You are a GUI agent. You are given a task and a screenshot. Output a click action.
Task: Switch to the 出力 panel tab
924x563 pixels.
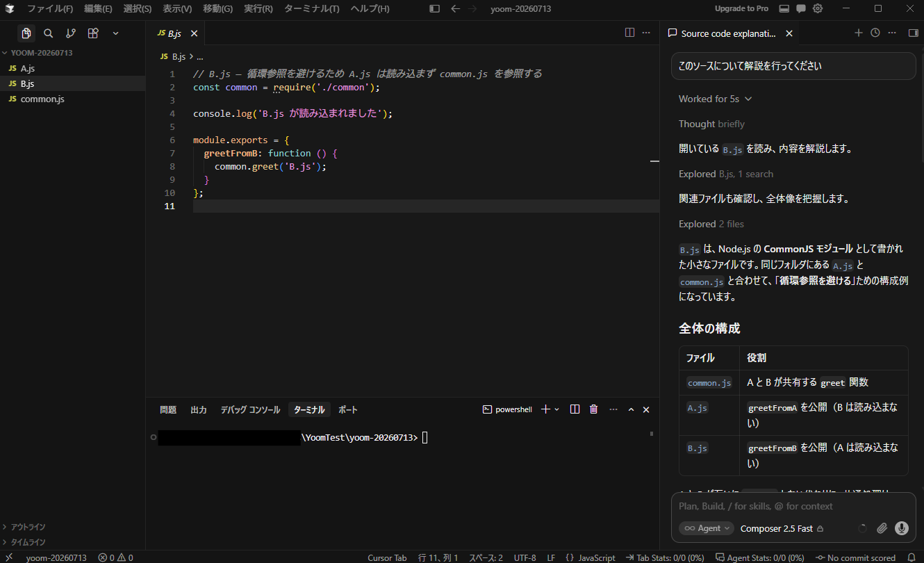[x=199, y=410]
